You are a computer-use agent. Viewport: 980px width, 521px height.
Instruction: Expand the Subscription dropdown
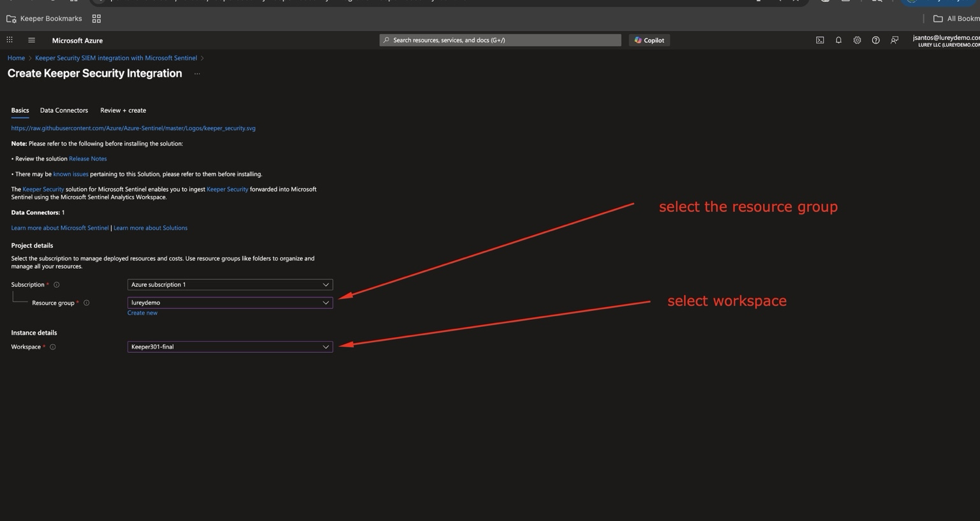(x=230, y=285)
